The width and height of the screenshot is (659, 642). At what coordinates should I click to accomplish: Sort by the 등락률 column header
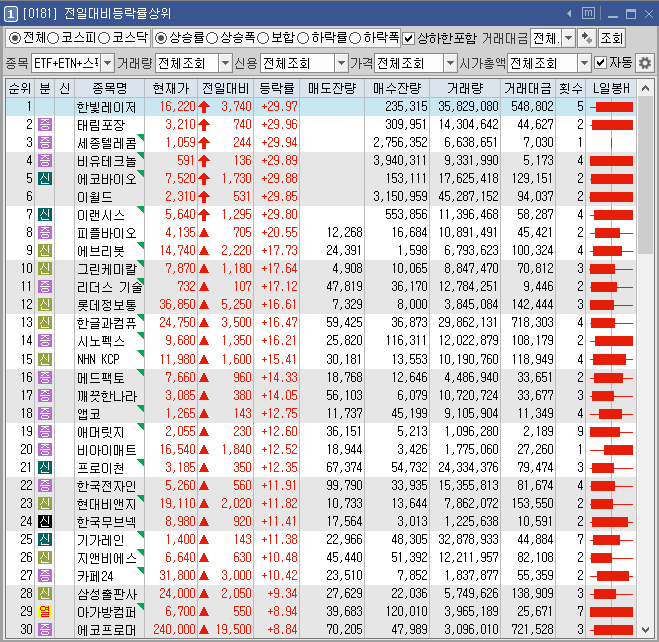coord(277,88)
